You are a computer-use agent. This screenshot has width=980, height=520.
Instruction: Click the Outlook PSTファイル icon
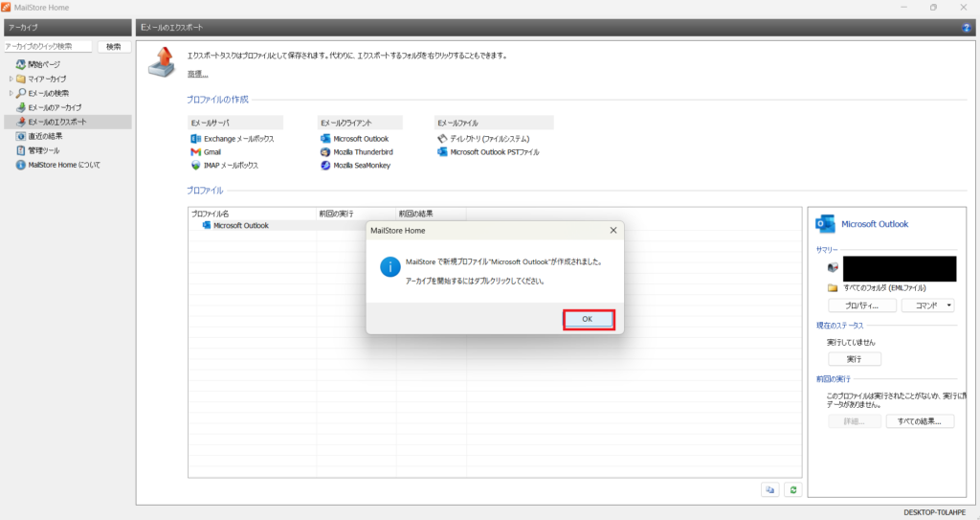click(x=442, y=152)
